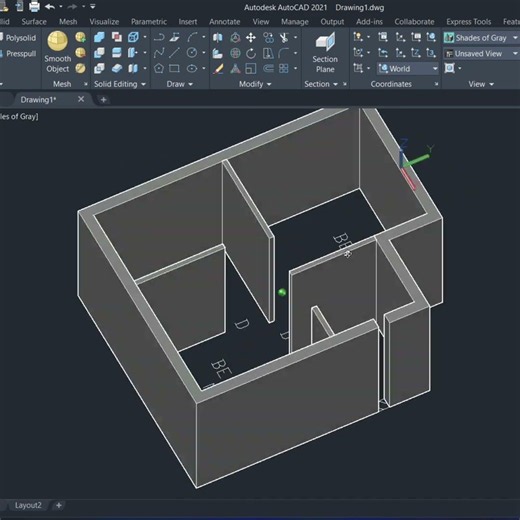Select the Rotate tool in Modify
This screenshot has height=520, width=520.
[251, 53]
